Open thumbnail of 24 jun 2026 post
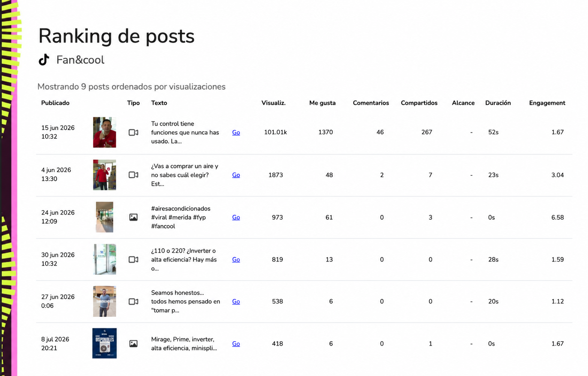588x376 pixels. [x=105, y=217]
